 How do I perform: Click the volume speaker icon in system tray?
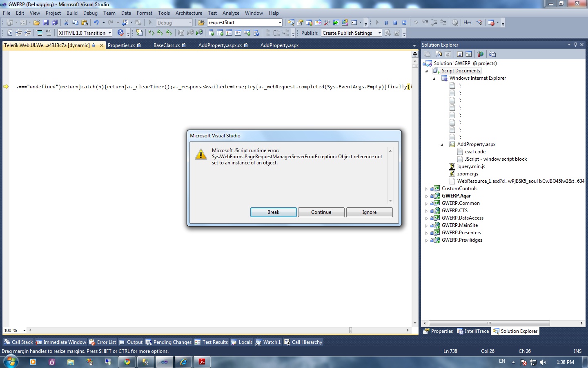tap(543, 362)
